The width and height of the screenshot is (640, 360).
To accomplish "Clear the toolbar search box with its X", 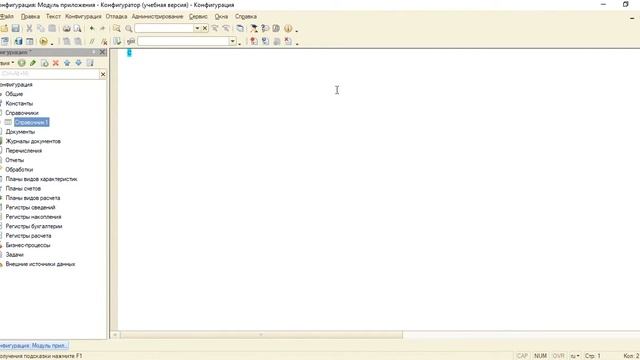I will click(205, 28).
